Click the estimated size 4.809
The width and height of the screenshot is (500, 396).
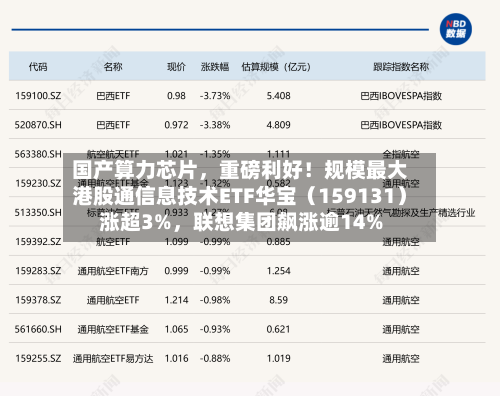(x=278, y=125)
